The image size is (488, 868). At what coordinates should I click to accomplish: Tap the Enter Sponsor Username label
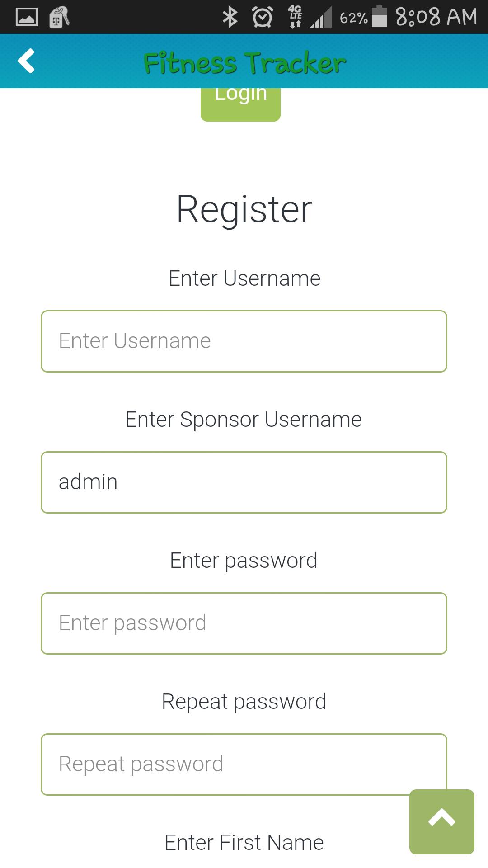coord(244,419)
